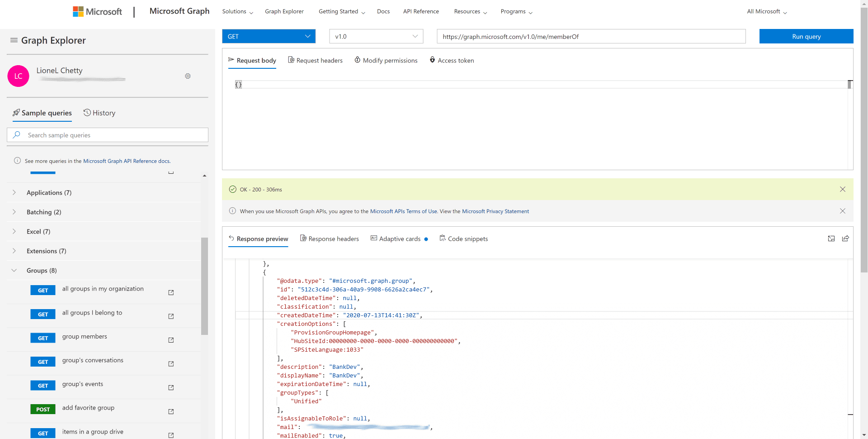The image size is (868, 439).
Task: Click the info icon beside See more queries
Action: pos(18,161)
